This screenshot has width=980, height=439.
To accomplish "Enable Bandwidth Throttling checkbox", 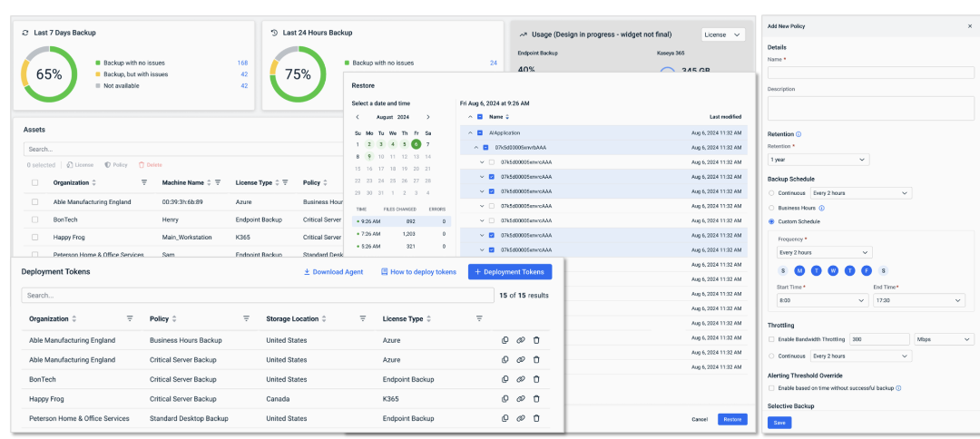I will [x=771, y=339].
